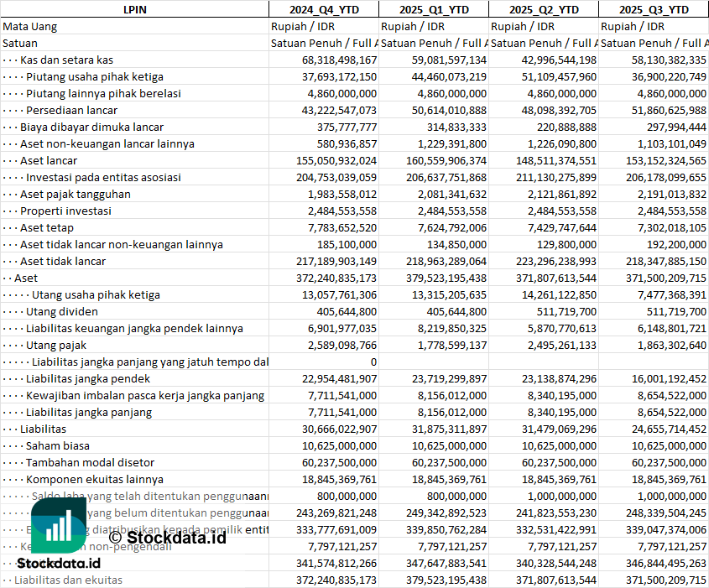Select total liabilities value 30,666,022,907
The image size is (709, 588).
[339, 429]
